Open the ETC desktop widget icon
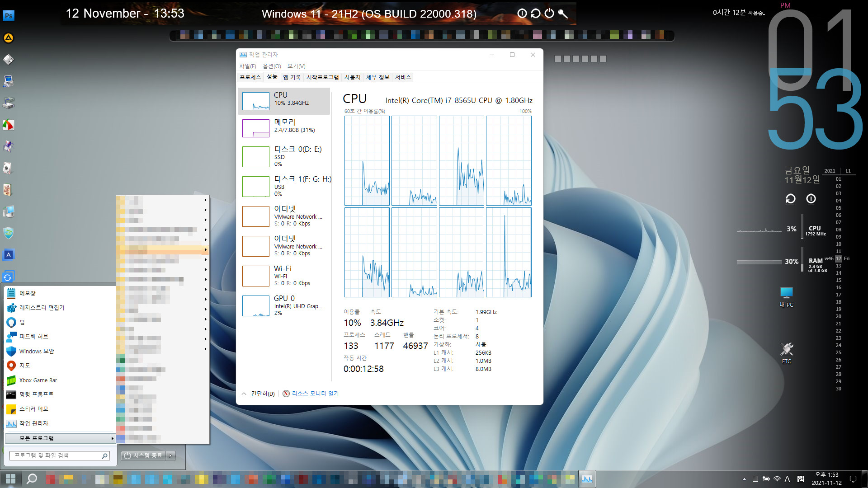868x488 pixels. [787, 353]
